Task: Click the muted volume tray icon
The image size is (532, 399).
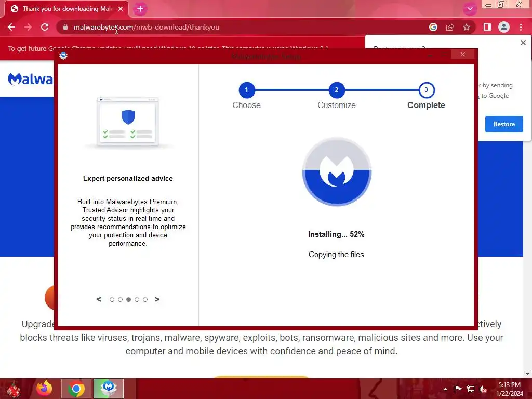Action: click(x=483, y=389)
